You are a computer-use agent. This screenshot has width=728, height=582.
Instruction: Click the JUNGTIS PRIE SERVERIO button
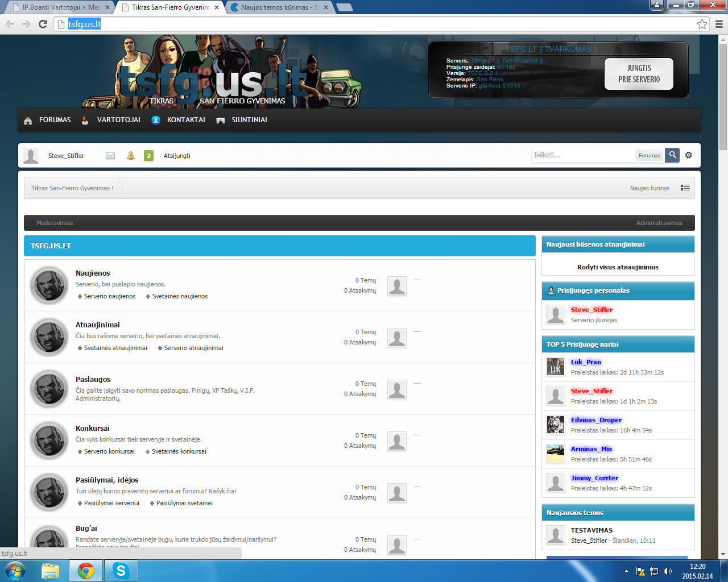(x=639, y=74)
